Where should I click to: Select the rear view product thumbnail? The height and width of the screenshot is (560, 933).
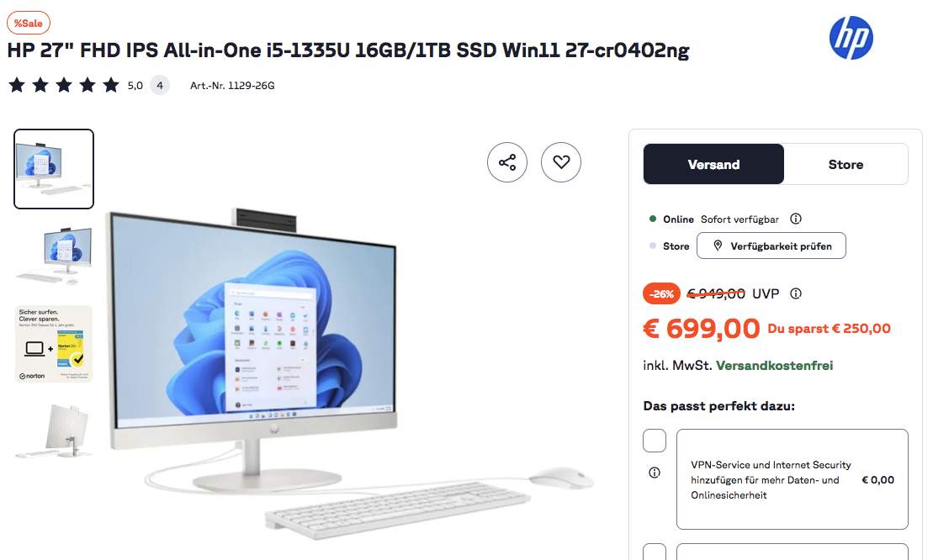(54, 431)
